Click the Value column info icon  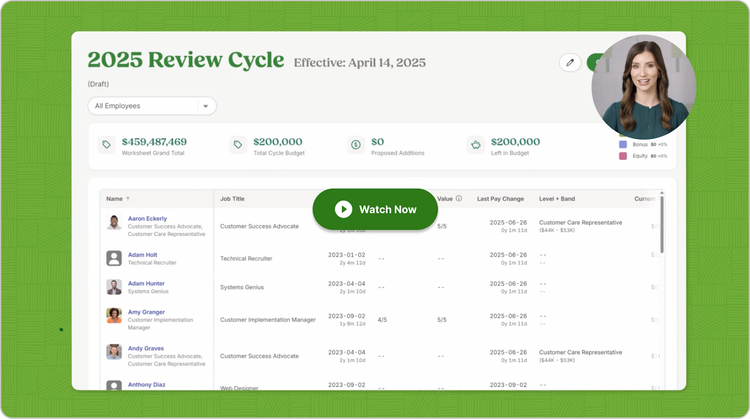tap(459, 198)
